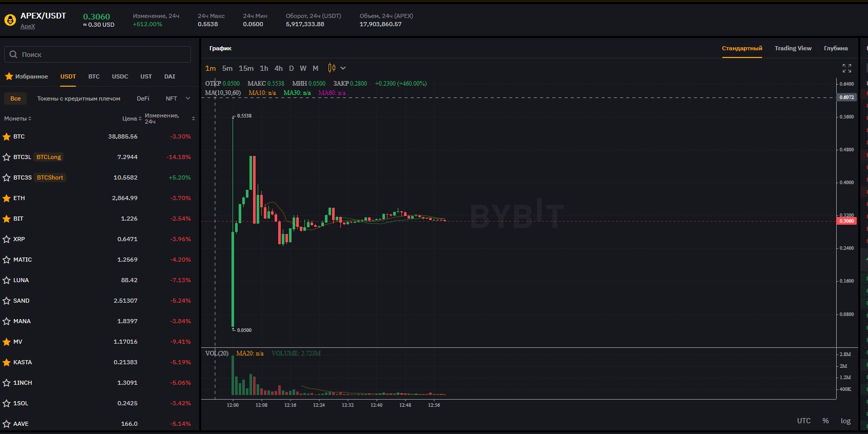Switch to BTC market tab
This screenshot has height=434, width=868.
(94, 76)
